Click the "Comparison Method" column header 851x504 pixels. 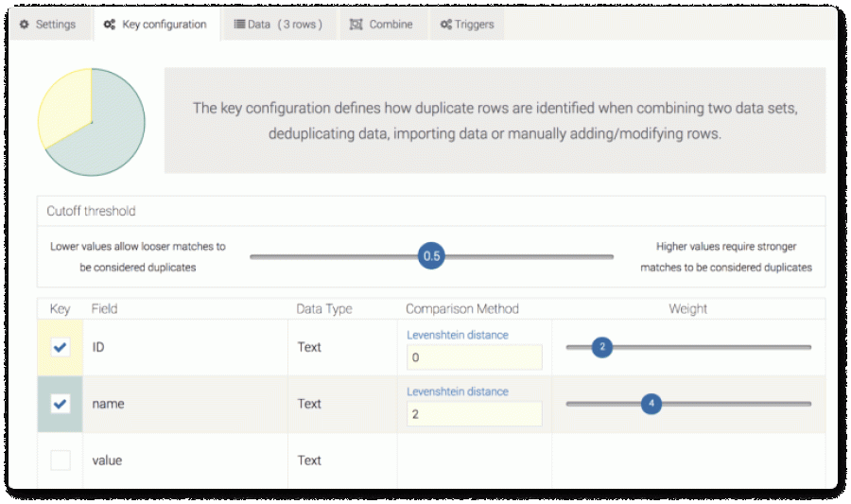click(x=462, y=308)
